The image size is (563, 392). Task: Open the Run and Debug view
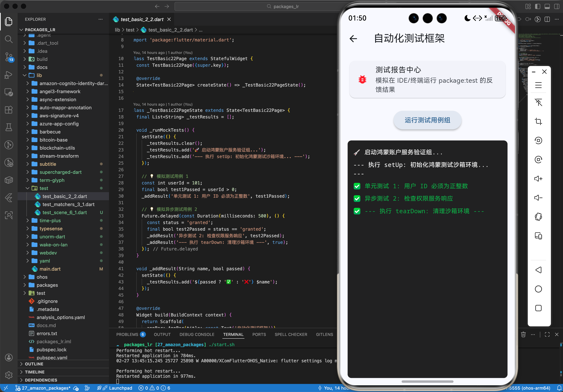pos(9,75)
